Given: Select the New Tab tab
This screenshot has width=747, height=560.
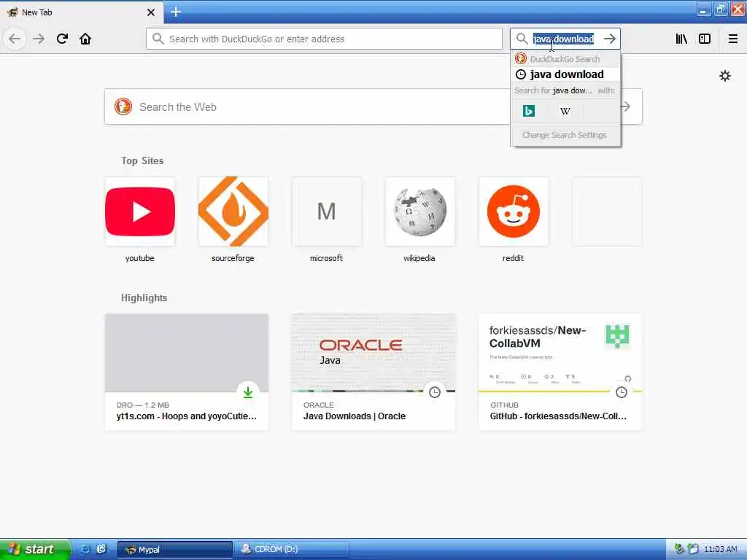Looking at the screenshot, I should pos(82,12).
